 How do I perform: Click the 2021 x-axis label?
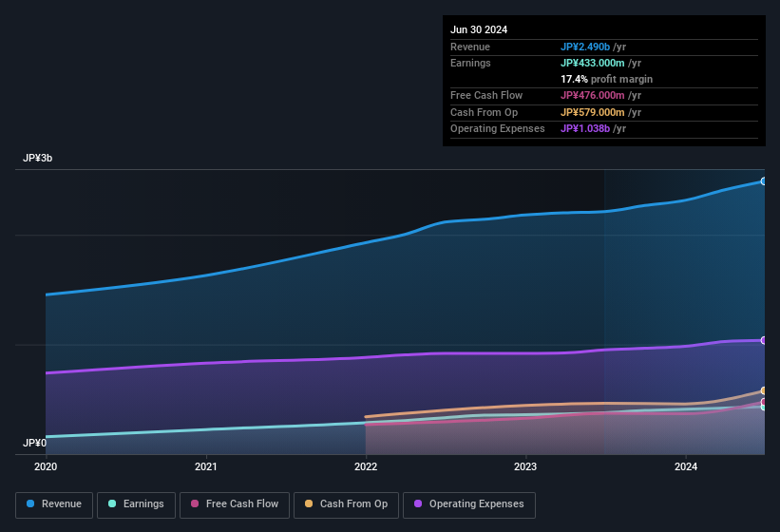[206, 466]
